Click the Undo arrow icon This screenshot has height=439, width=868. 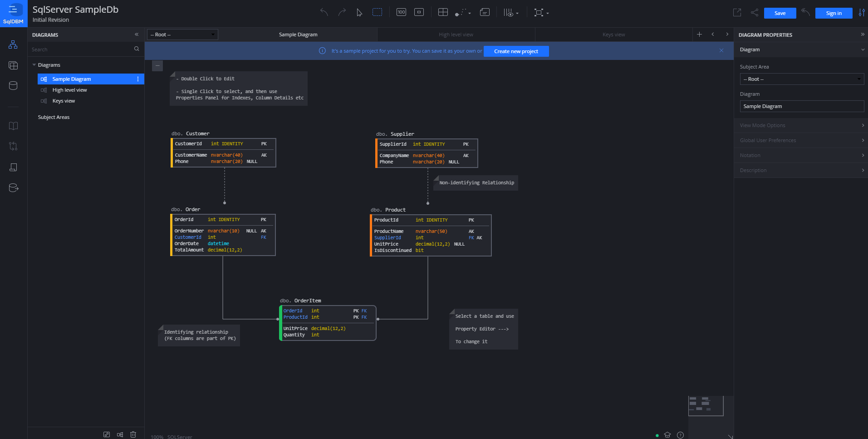pyautogui.click(x=324, y=13)
